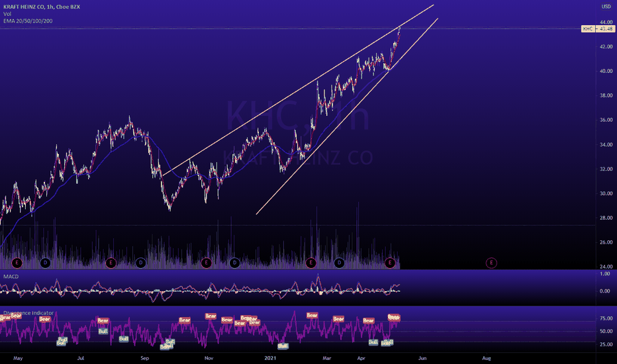Viewport: 617px width, 364px height.
Task: Select the Vol indicator legend
Action: 7,14
